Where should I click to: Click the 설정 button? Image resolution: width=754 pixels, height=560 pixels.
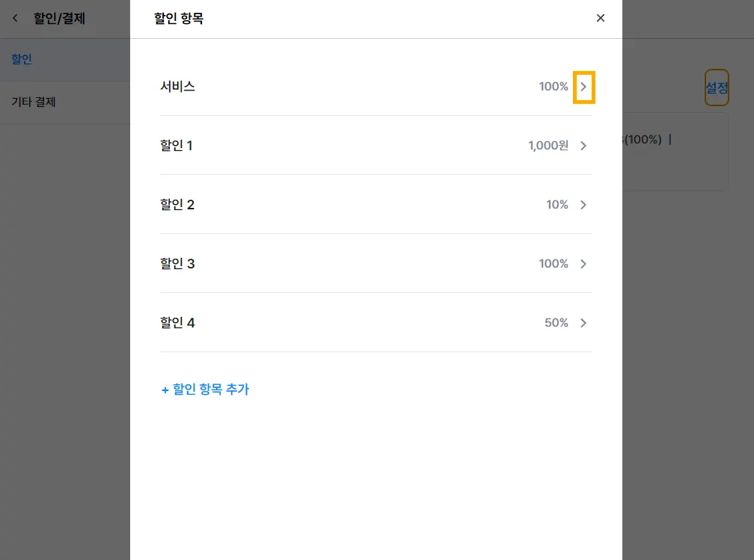[x=717, y=87]
